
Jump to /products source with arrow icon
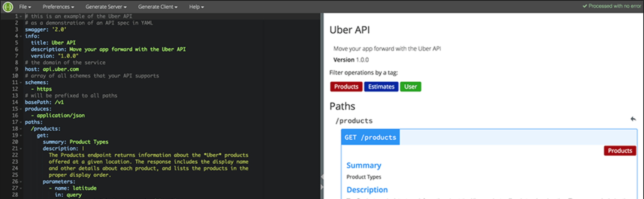[633, 119]
